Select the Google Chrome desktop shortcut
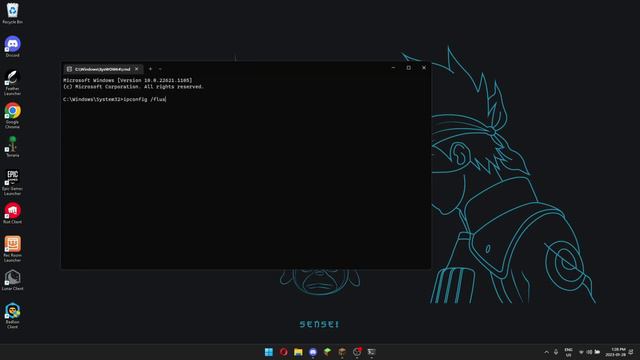 [12, 116]
